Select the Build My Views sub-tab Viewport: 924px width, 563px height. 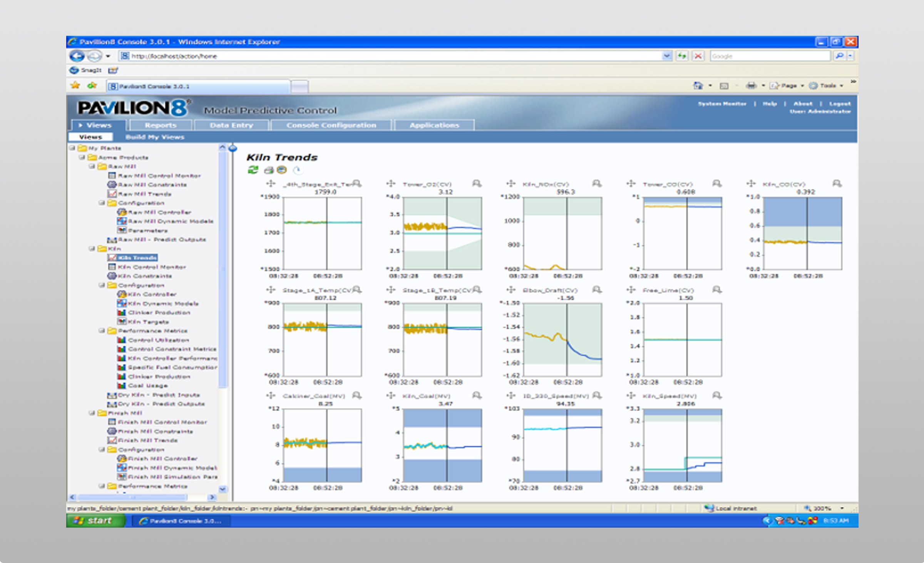pyautogui.click(x=155, y=137)
